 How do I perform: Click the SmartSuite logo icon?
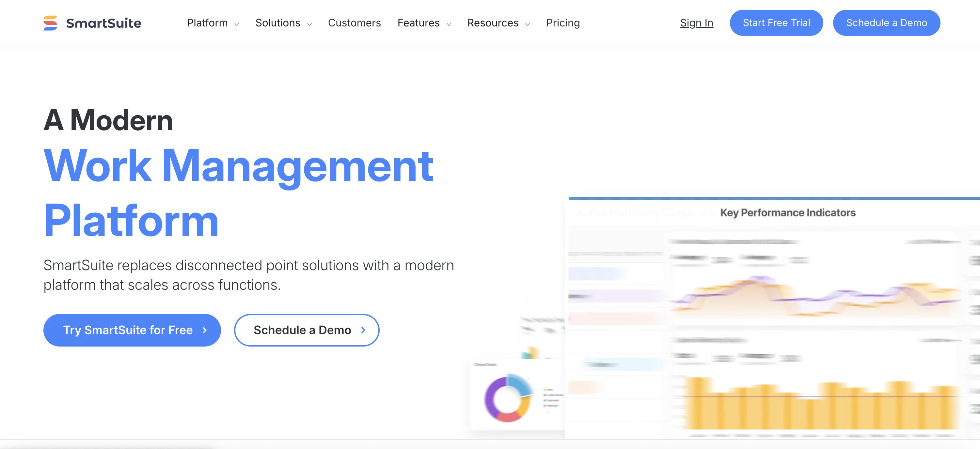pos(50,23)
